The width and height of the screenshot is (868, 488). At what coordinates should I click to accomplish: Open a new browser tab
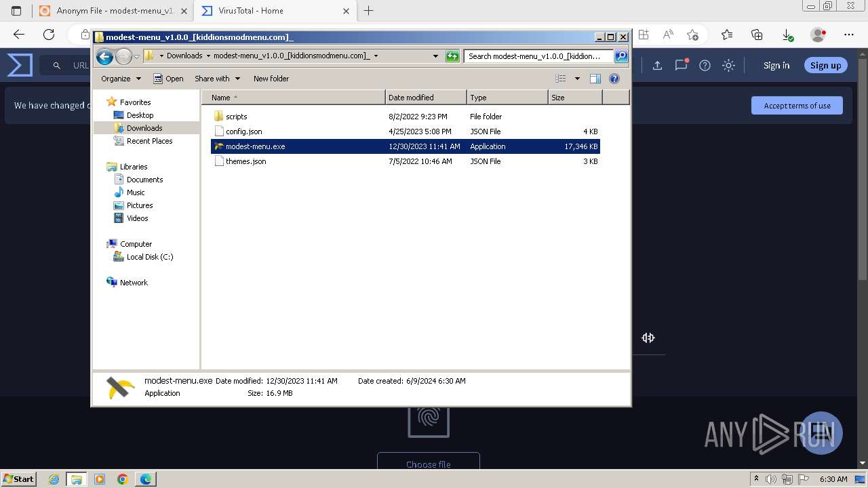[x=369, y=11]
